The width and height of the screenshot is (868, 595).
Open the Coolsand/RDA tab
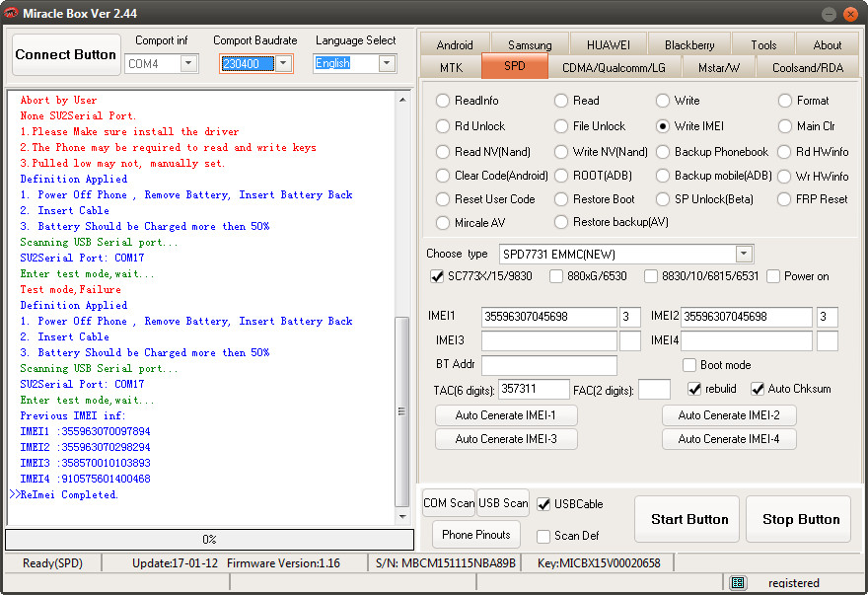808,67
